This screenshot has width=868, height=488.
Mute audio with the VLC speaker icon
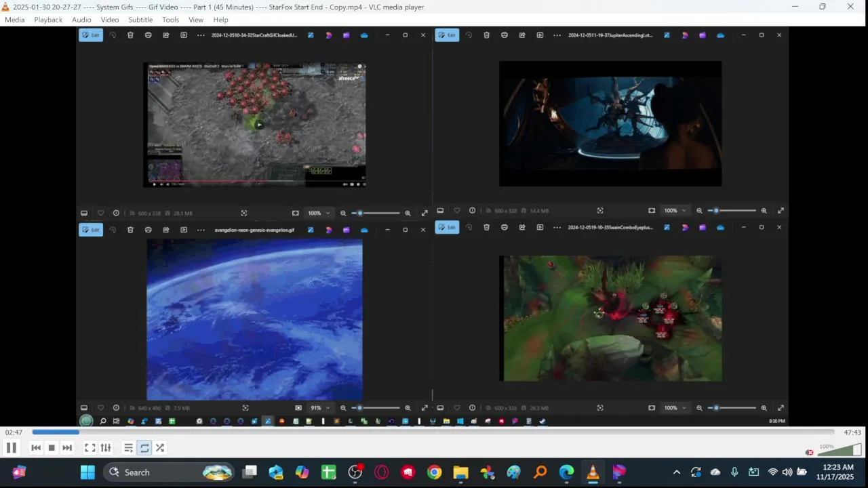tap(809, 452)
